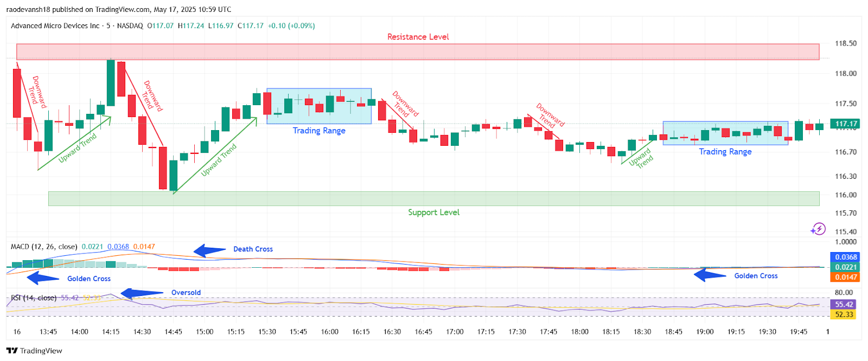The image size is (868, 361).
Task: Click the Advanced Micro Devices Inc title
Action: click(x=55, y=25)
